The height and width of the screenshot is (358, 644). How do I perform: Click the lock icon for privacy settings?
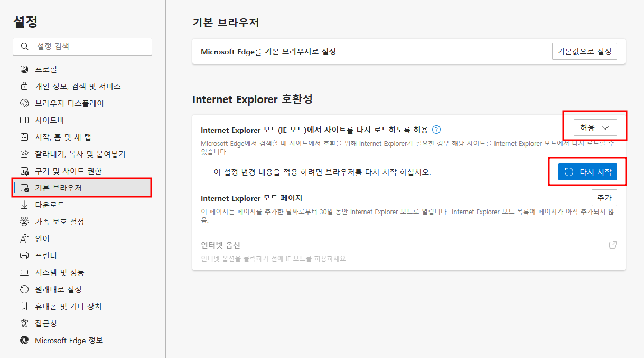pos(24,86)
